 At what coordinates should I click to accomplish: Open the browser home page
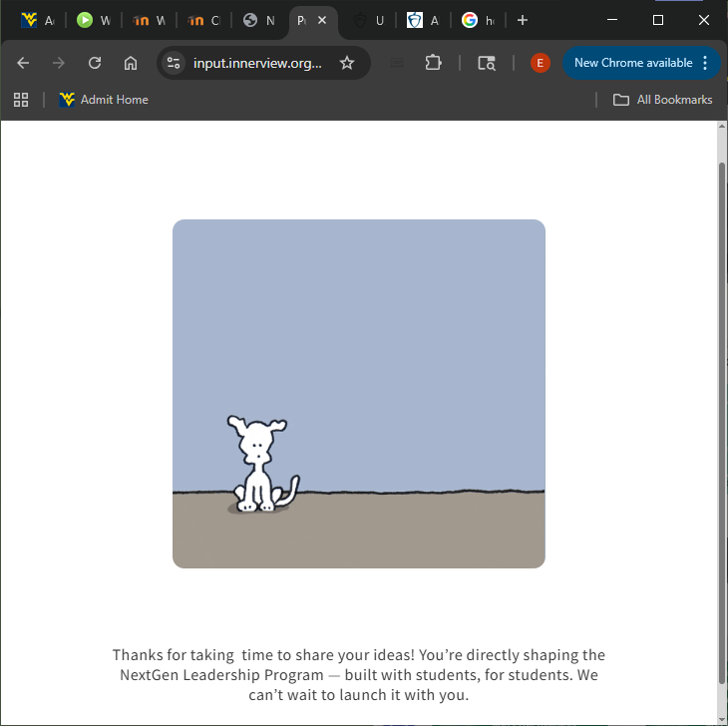(131, 63)
